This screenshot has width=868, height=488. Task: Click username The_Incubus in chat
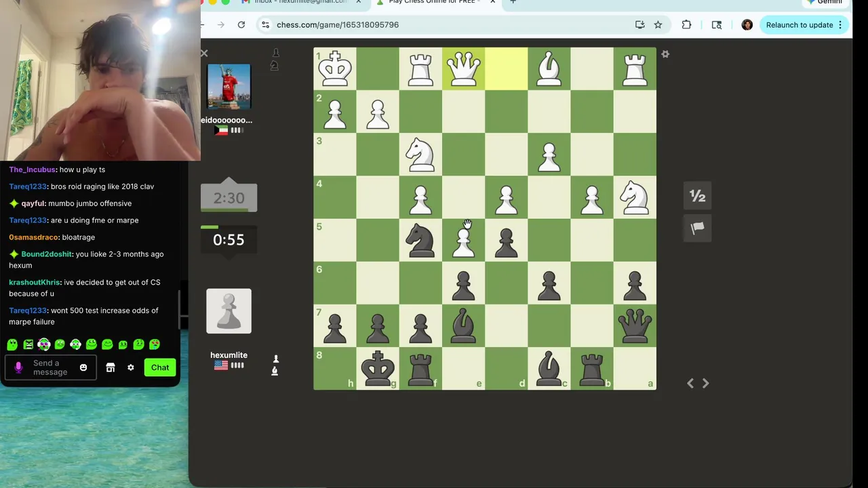[x=33, y=169]
